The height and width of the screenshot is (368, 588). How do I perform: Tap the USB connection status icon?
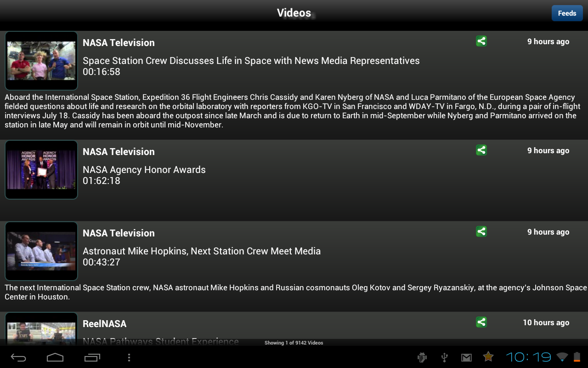tap(444, 357)
